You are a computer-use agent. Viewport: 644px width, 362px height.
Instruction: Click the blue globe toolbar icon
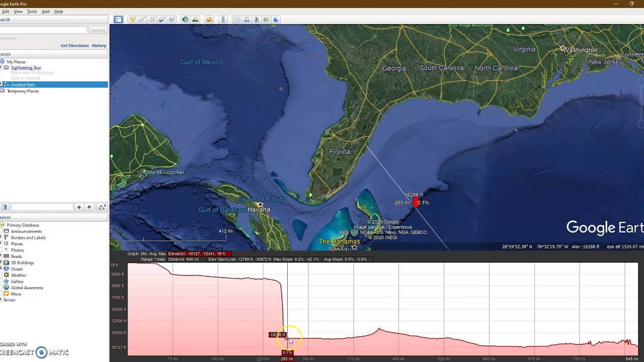[276, 20]
